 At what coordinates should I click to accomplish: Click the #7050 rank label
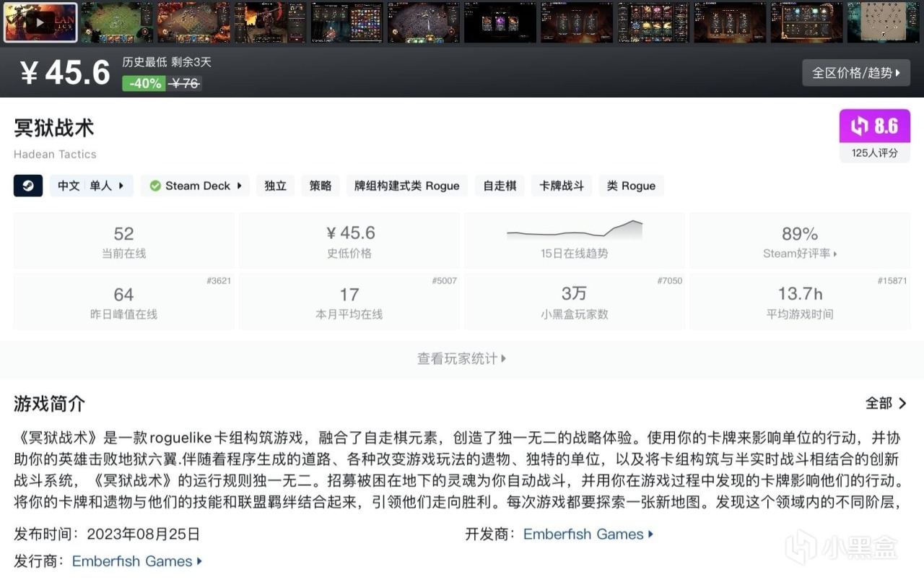(669, 280)
